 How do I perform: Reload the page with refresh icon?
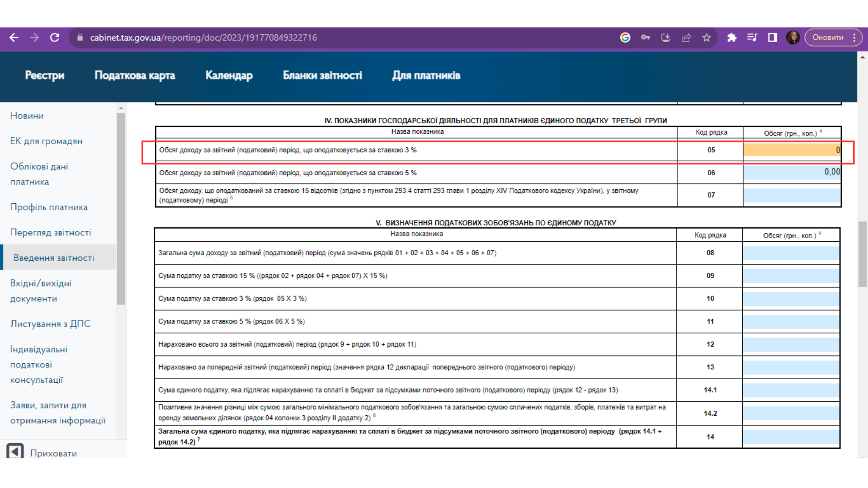point(55,38)
